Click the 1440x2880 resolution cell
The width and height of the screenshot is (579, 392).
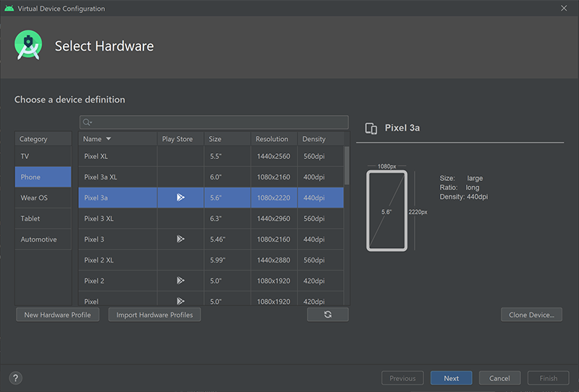point(274,260)
